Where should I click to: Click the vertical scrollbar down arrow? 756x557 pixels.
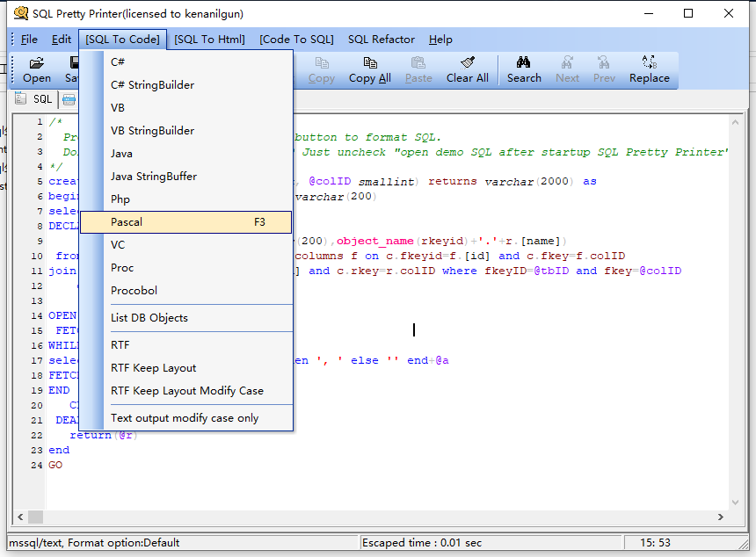coord(735,503)
